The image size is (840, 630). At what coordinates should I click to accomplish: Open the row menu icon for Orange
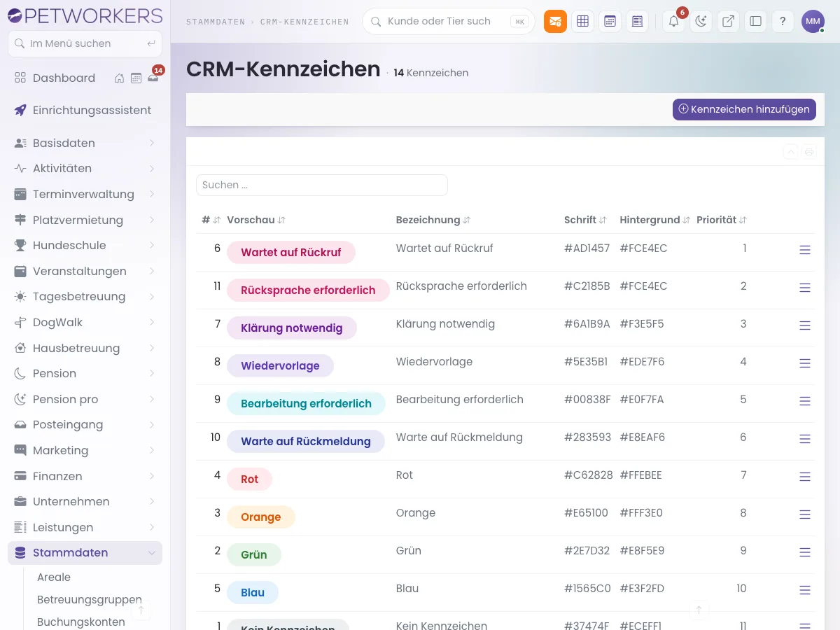805,514
